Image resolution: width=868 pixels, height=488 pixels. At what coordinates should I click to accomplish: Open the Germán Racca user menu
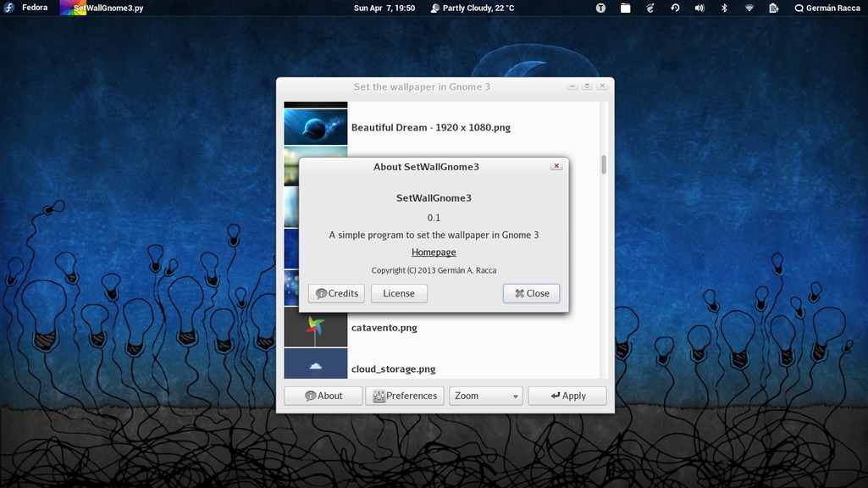coord(827,8)
